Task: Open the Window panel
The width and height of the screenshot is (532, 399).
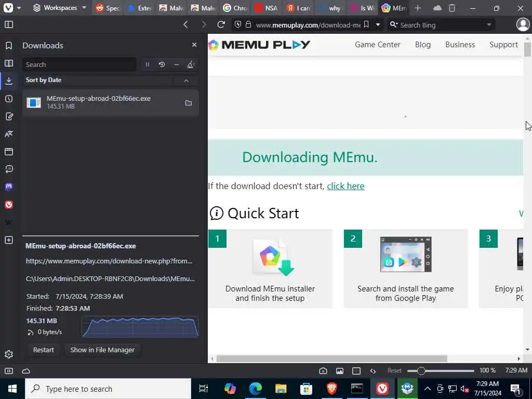Action: click(9, 152)
